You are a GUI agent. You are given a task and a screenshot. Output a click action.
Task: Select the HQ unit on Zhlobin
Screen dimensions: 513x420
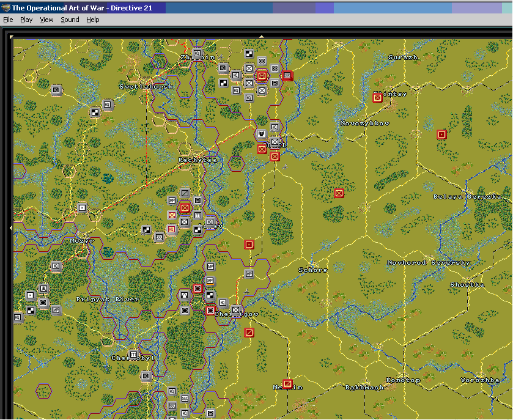pos(197,53)
